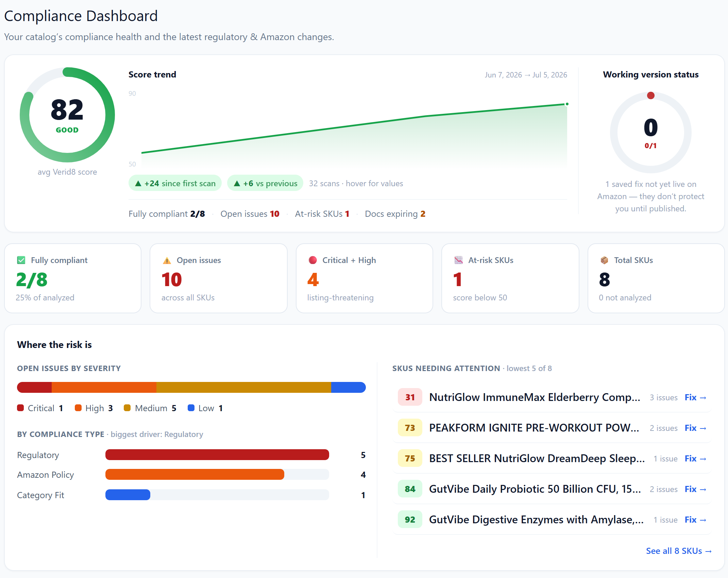The height and width of the screenshot is (578, 728).
Task: Follow the See all 8 SKUs link
Action: (x=679, y=551)
